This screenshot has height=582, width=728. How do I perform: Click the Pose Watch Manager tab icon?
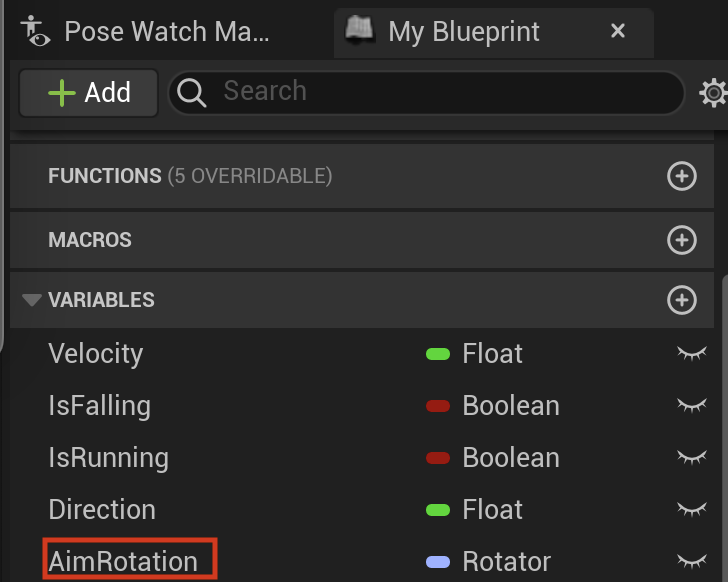(35, 31)
